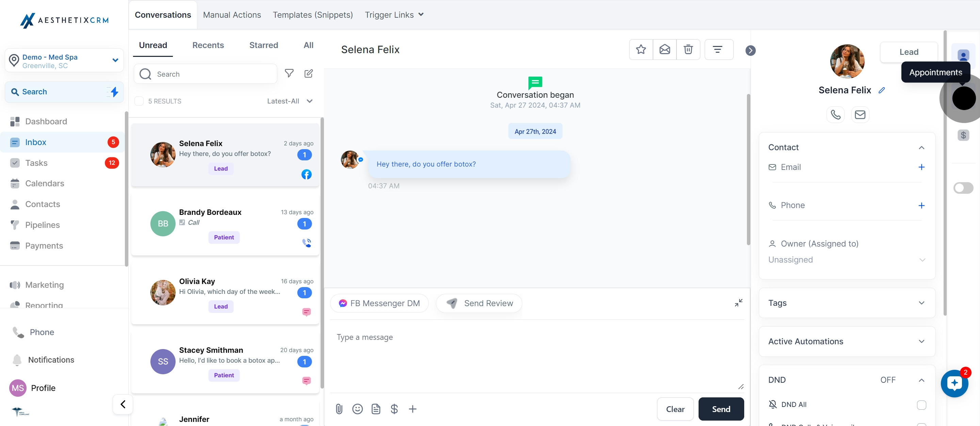
Task: Switch to the Starred tab
Action: click(x=263, y=45)
